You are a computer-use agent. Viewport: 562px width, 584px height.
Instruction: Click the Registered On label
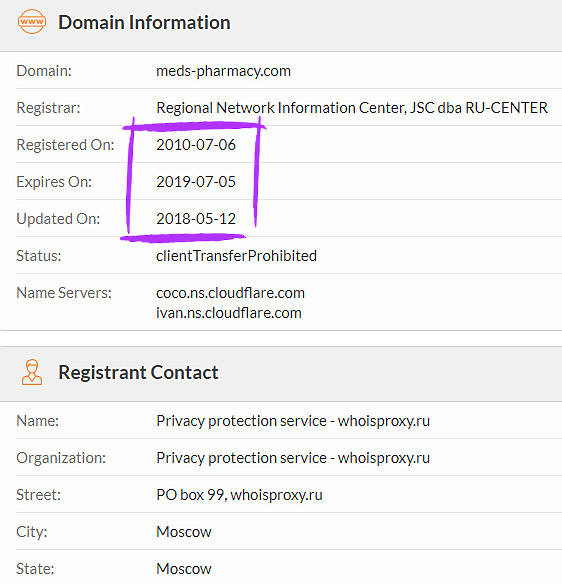tap(65, 145)
